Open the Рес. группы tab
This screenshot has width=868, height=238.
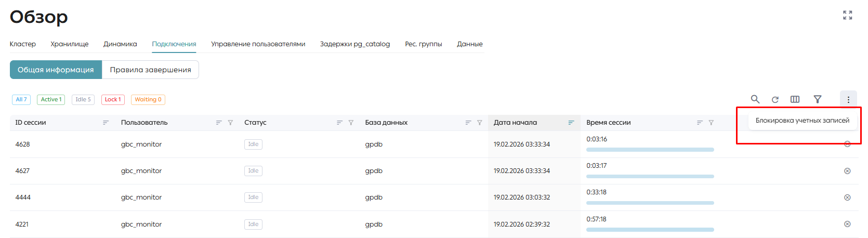pos(424,44)
